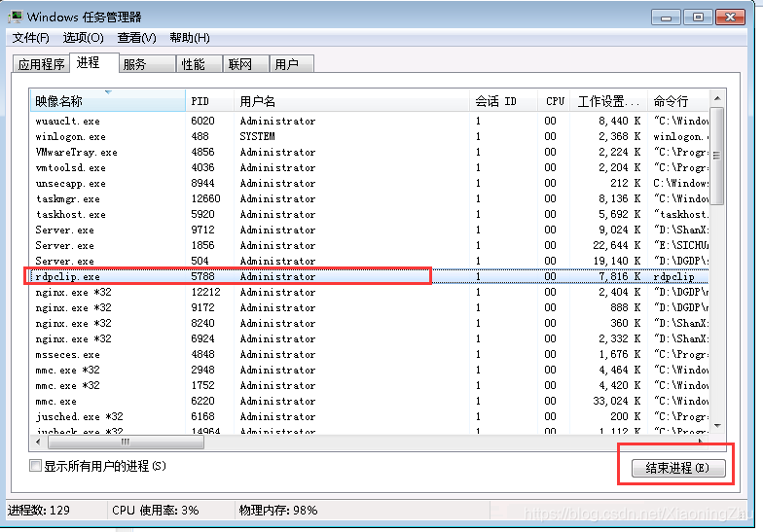Select Server.exe with PID 1856
763x532 pixels.
[x=369, y=245]
